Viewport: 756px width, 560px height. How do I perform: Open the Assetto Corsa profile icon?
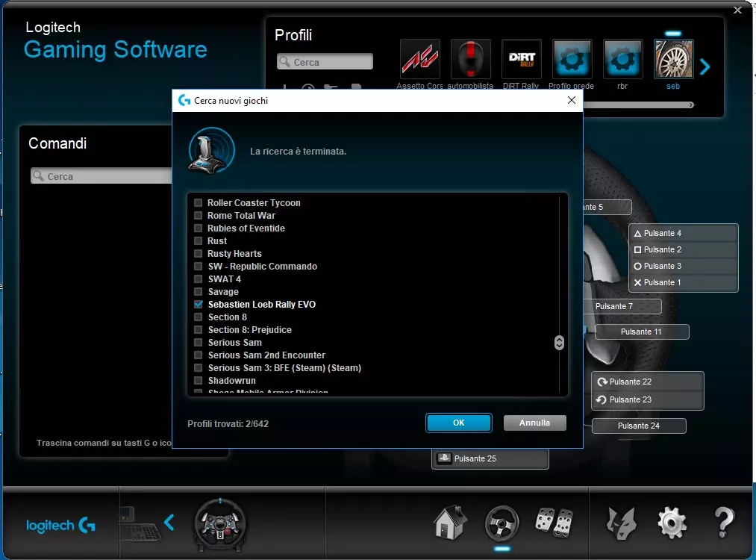420,59
